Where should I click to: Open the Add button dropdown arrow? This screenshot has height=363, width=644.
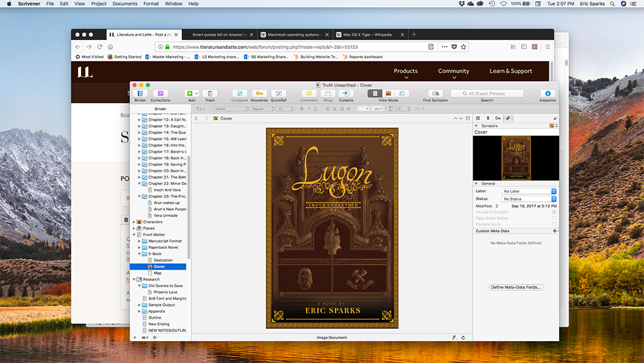click(x=196, y=93)
